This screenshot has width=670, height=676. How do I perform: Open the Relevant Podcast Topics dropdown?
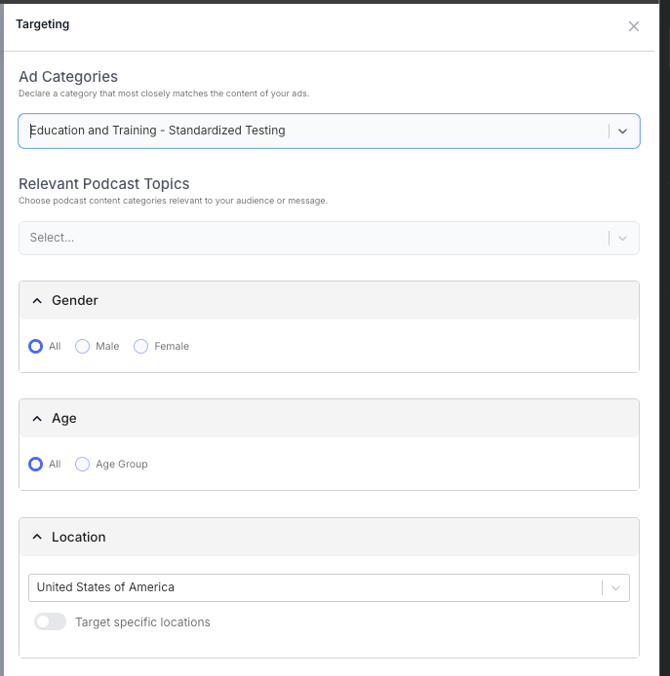(x=310, y=238)
